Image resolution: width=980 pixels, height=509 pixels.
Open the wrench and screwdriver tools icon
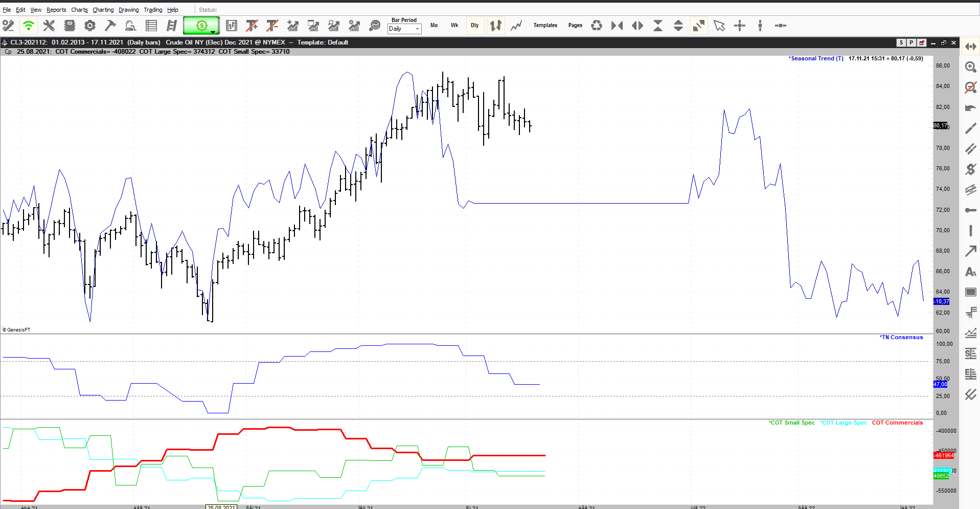(49, 26)
